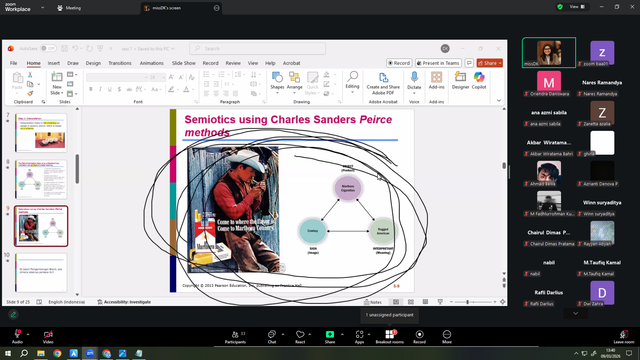Toggle text Shadow formatting in ribbon
The height and width of the screenshot is (360, 640).
click(119, 89)
